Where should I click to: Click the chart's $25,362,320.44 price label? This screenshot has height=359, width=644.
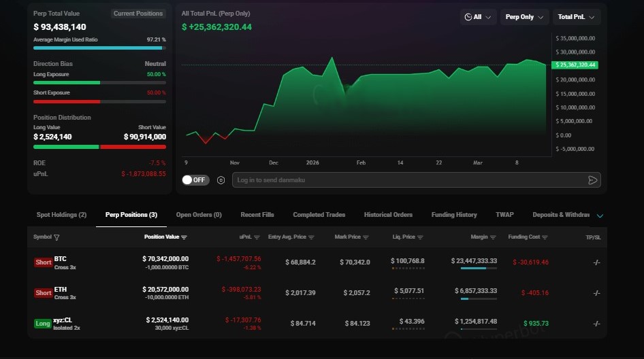coord(575,65)
